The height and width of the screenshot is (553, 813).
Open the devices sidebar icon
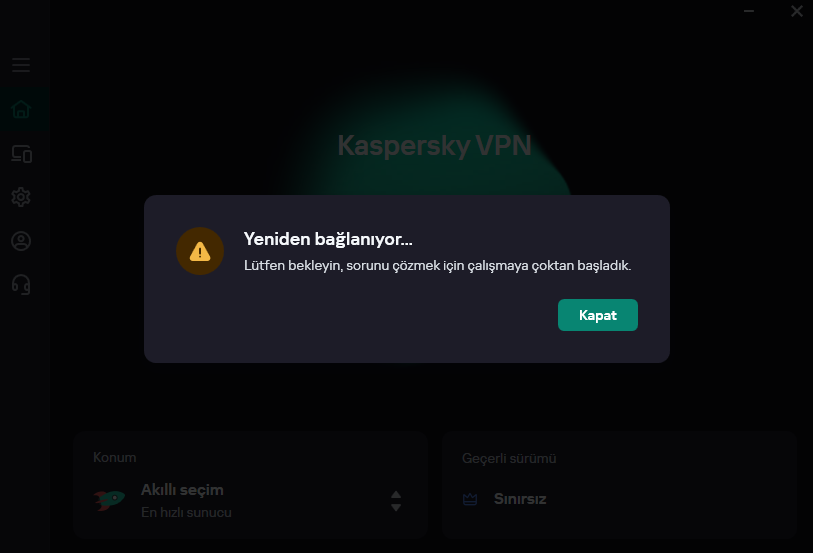coord(22,154)
